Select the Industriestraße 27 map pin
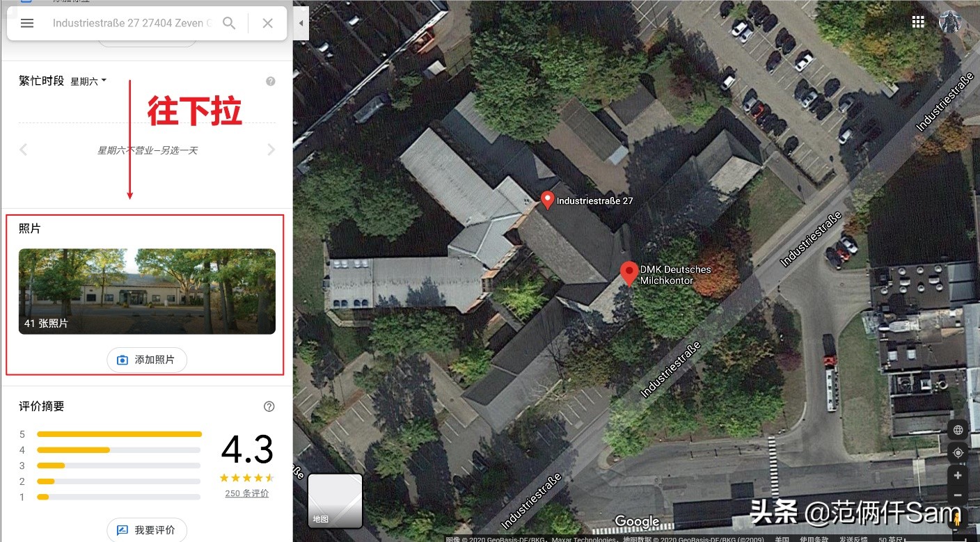This screenshot has width=980, height=542. click(x=548, y=200)
